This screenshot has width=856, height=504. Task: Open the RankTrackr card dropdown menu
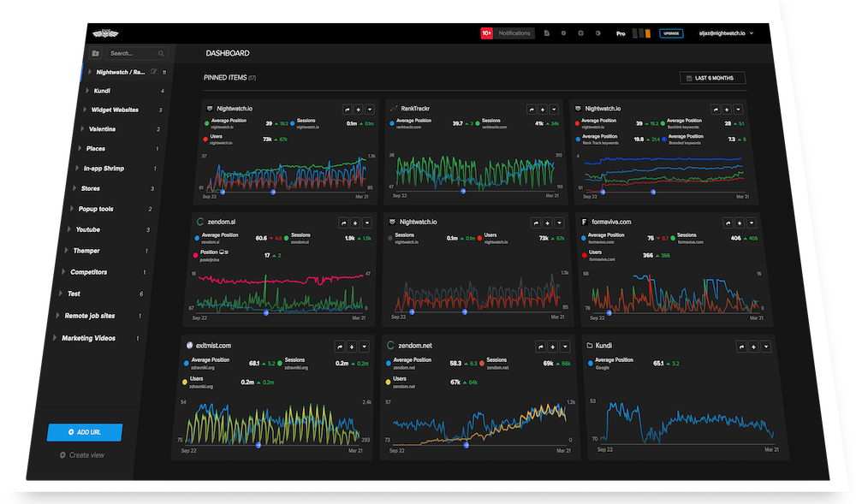[554, 110]
